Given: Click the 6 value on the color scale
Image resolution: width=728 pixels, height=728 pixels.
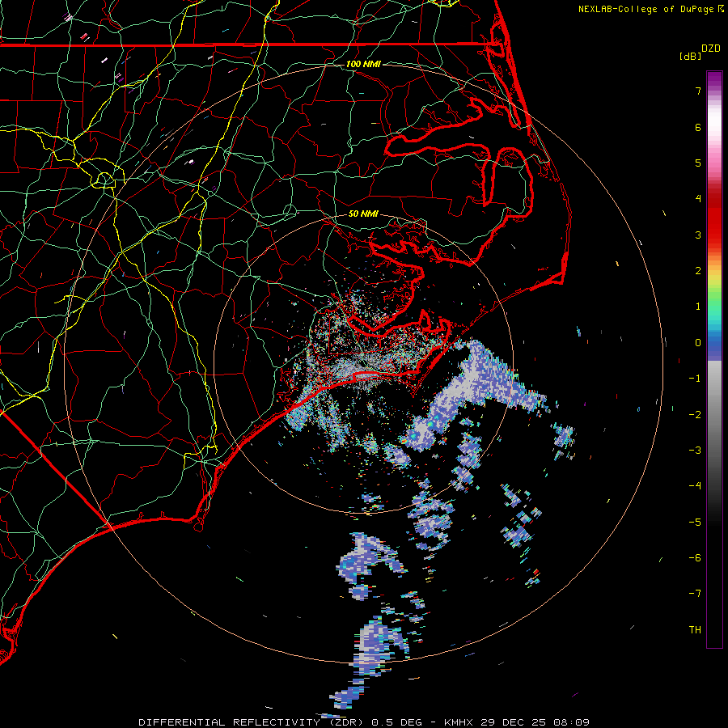Looking at the screenshot, I should (698, 127).
